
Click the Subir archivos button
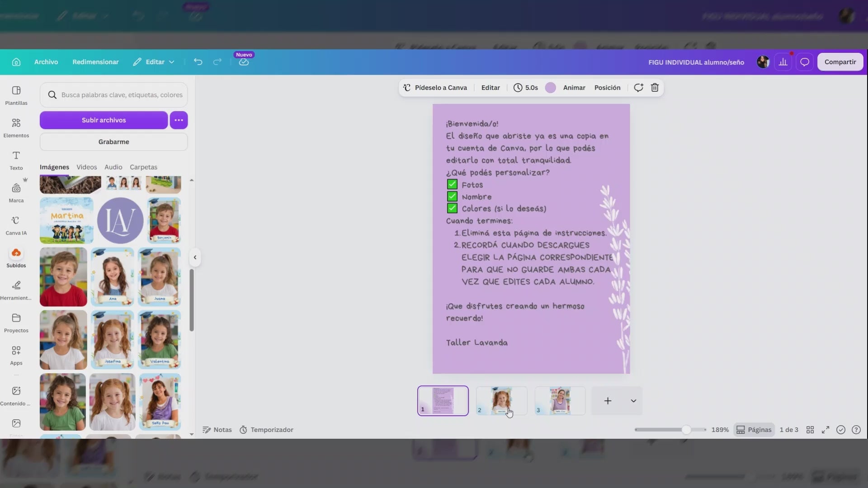[x=104, y=120]
